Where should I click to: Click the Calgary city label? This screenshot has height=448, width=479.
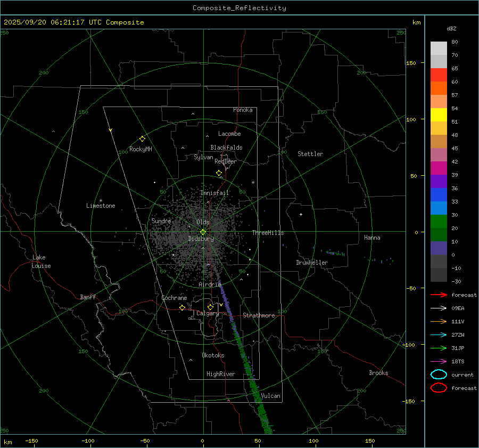click(207, 314)
